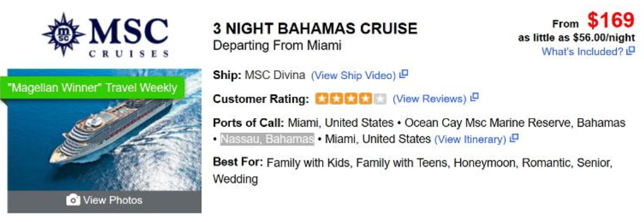Open the View Ship Video link
Viewport: 644px width, 222px height.
coord(354,76)
